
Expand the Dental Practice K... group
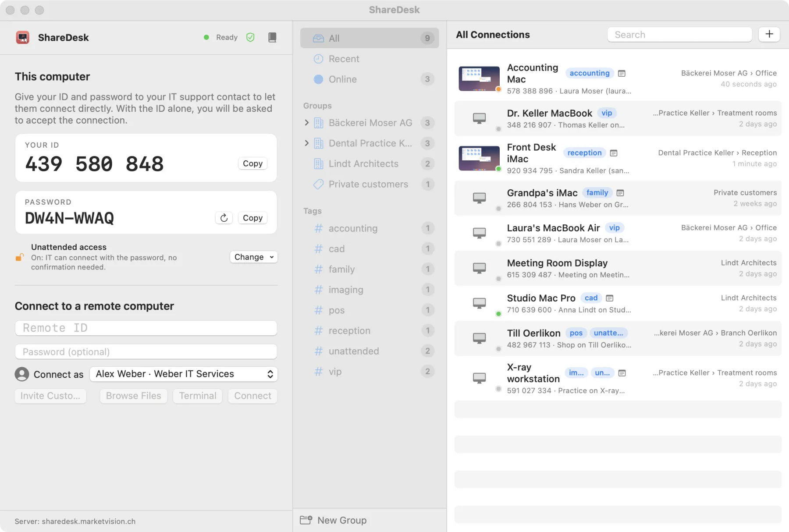pos(306,143)
